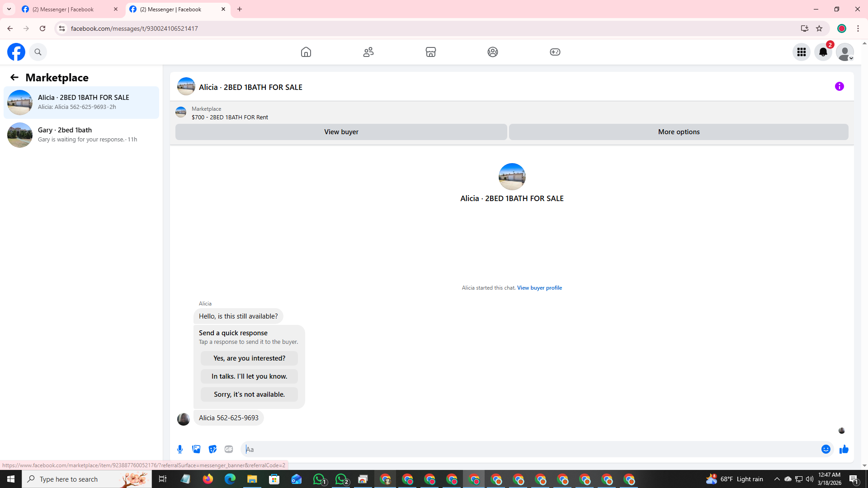868x488 pixels.
Task: Send a thumbs-up like
Action: point(844,449)
